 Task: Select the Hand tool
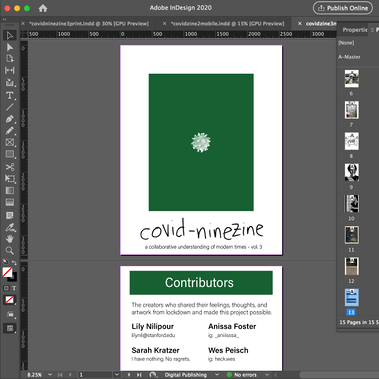pos(10,239)
